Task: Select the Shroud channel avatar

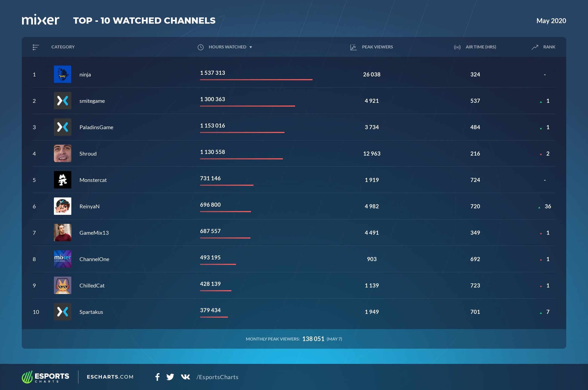Action: [63, 153]
